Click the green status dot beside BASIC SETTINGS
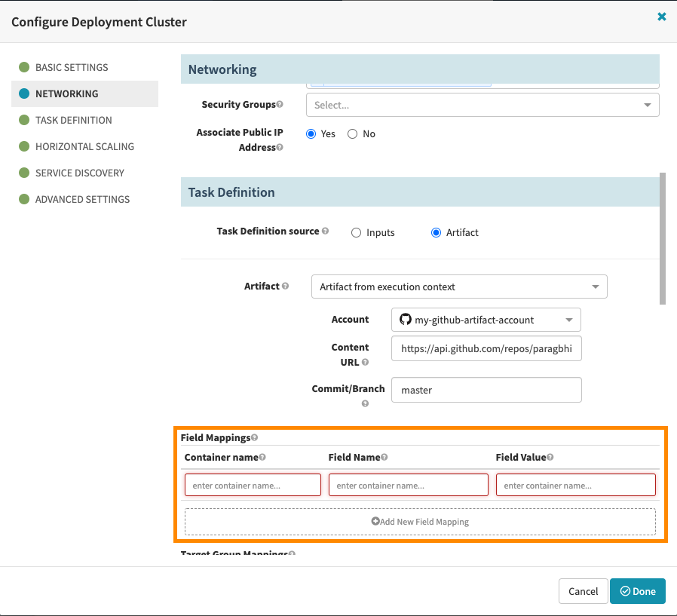 pyautogui.click(x=25, y=67)
